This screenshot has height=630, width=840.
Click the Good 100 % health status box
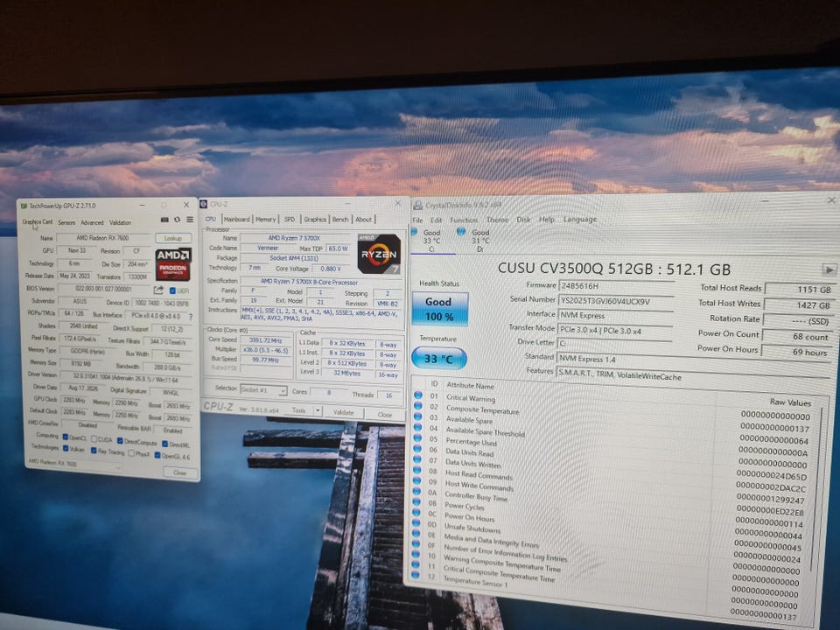click(x=439, y=309)
